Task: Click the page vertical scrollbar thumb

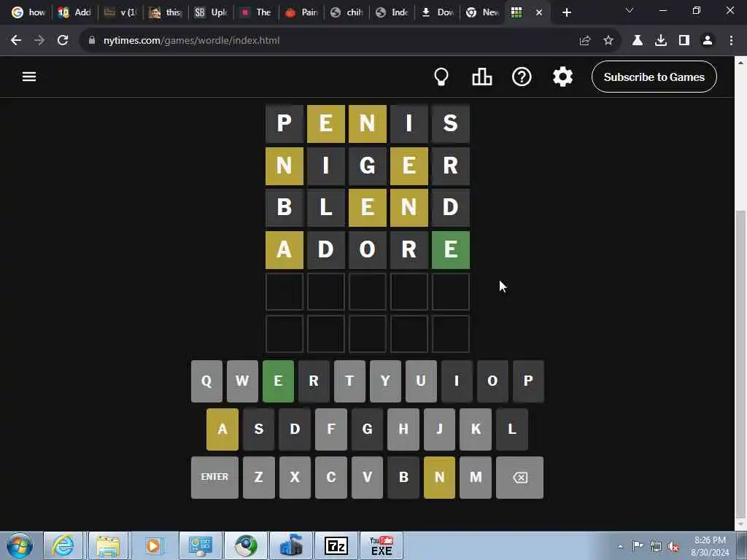Action: (x=741, y=363)
